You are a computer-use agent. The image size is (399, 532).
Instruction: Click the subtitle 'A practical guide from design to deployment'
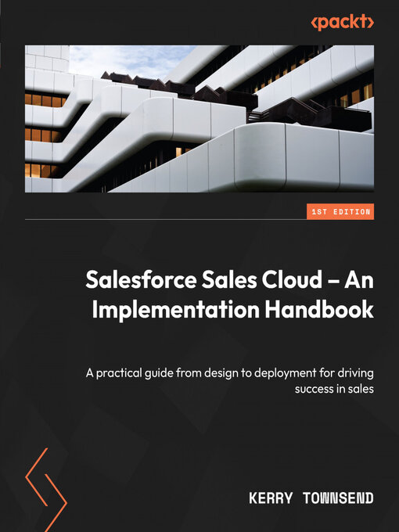point(230,381)
